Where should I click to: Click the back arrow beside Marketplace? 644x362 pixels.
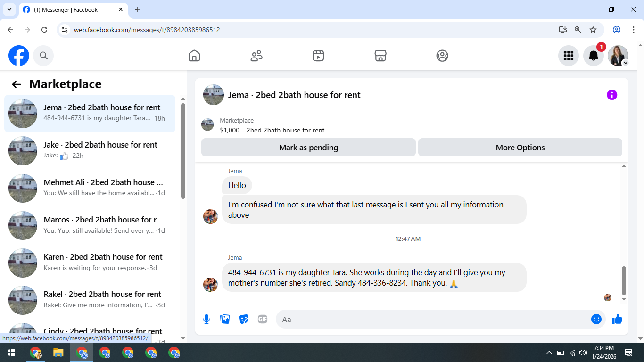(17, 84)
